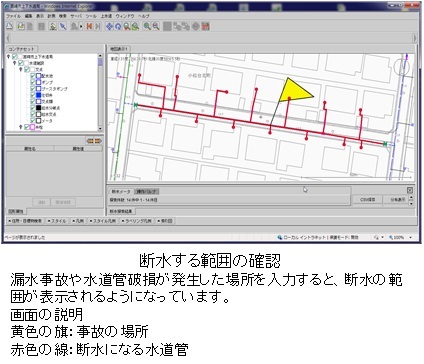Expand the ラベリング凡例 bottom panel

pyautogui.click(x=136, y=221)
